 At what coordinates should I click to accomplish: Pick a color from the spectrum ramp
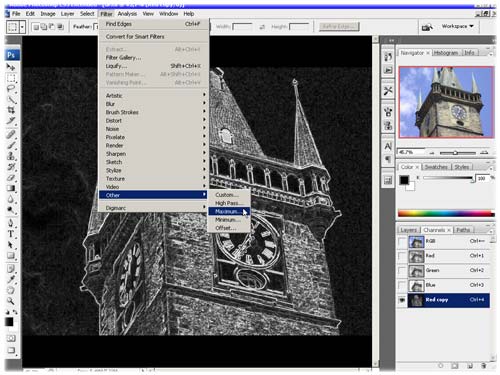[446, 213]
